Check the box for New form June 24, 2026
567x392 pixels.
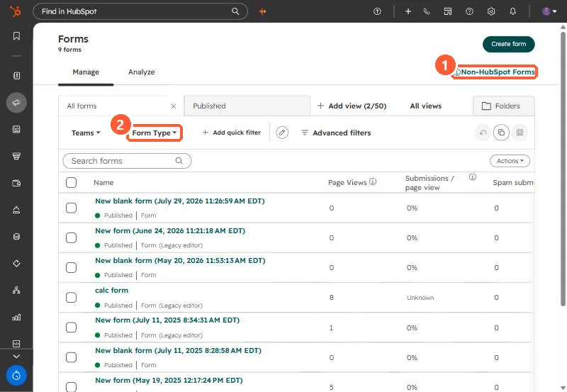(x=72, y=237)
